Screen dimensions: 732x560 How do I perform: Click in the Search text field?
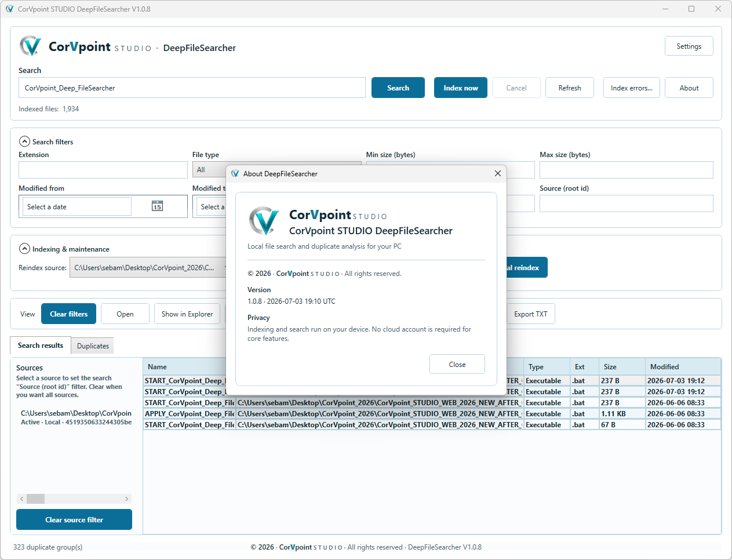(192, 88)
